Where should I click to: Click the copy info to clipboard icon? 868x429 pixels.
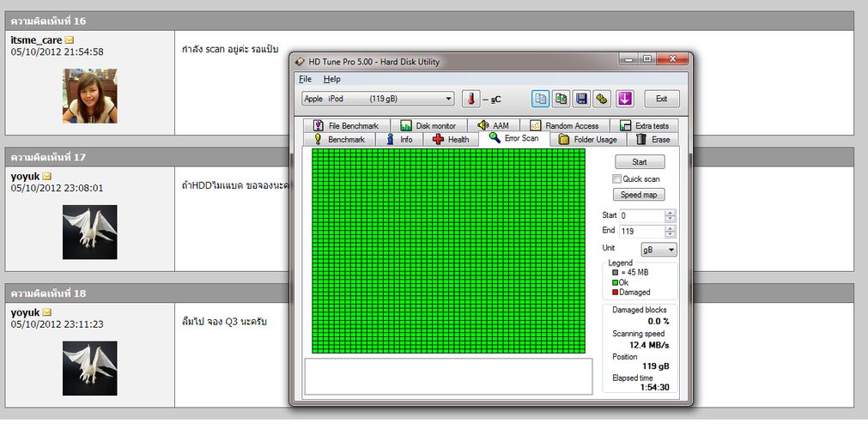(x=540, y=99)
